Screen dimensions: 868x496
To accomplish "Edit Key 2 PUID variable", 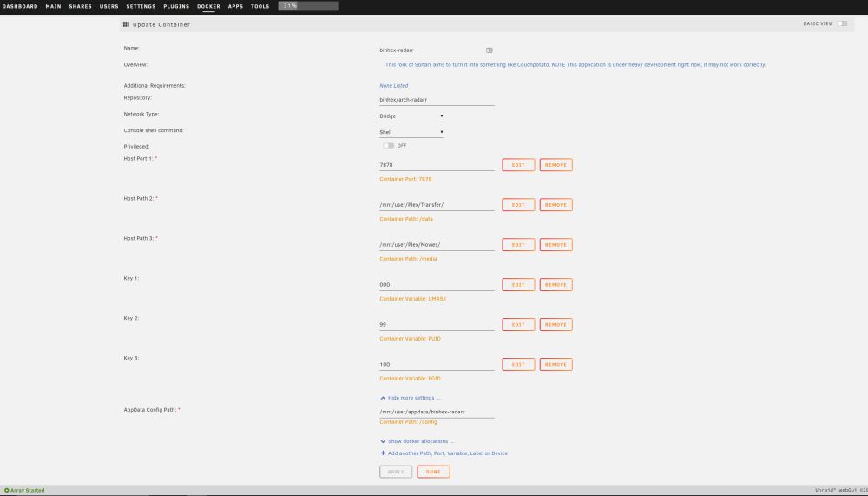I will click(x=518, y=325).
